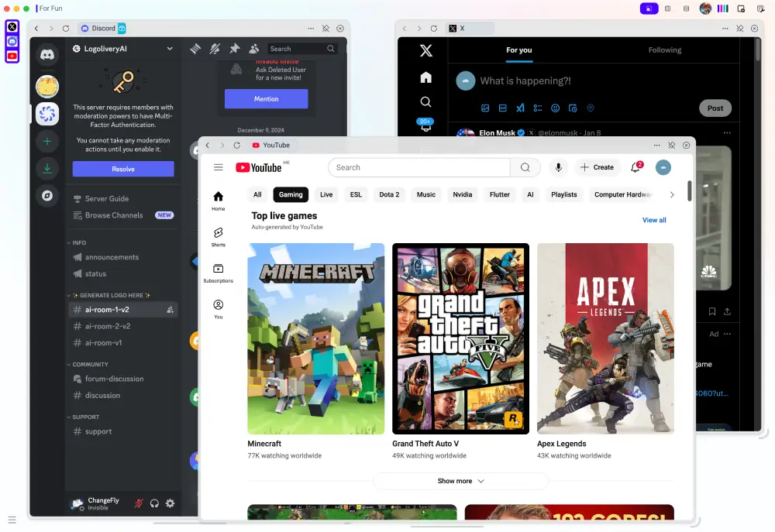
Task: Collapse the COMMUNITY channel category
Action: [90, 364]
